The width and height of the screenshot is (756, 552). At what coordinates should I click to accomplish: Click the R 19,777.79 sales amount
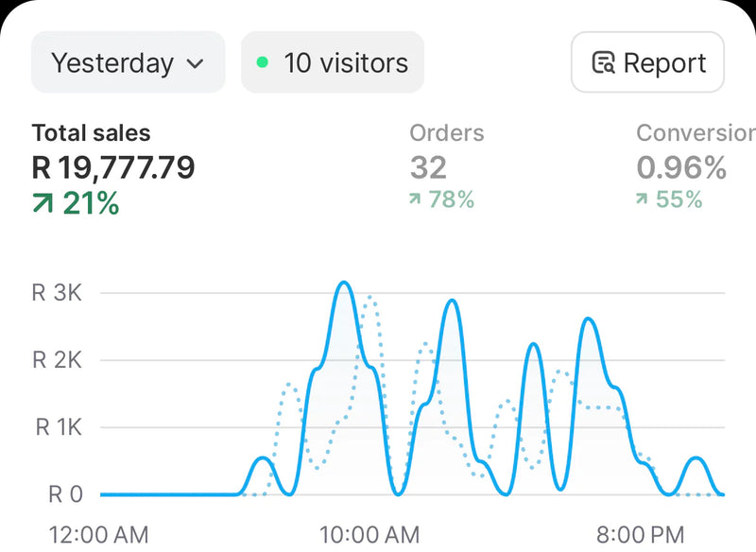coord(113,167)
